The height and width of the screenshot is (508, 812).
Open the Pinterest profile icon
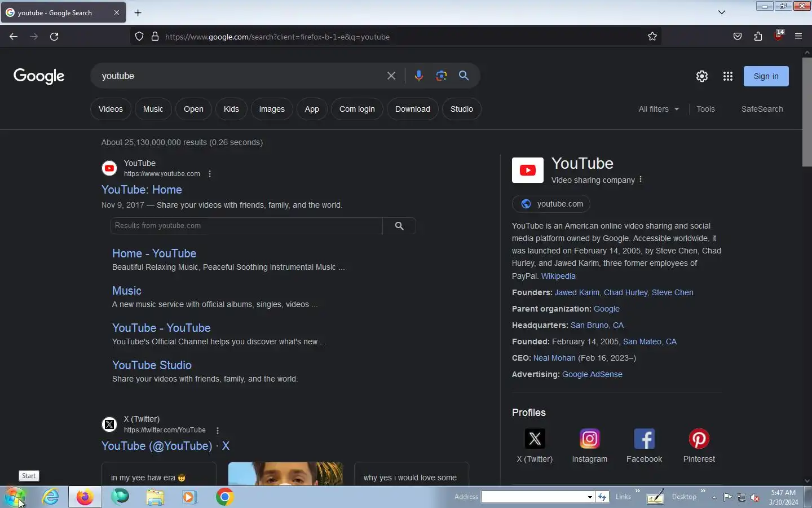pyautogui.click(x=699, y=439)
